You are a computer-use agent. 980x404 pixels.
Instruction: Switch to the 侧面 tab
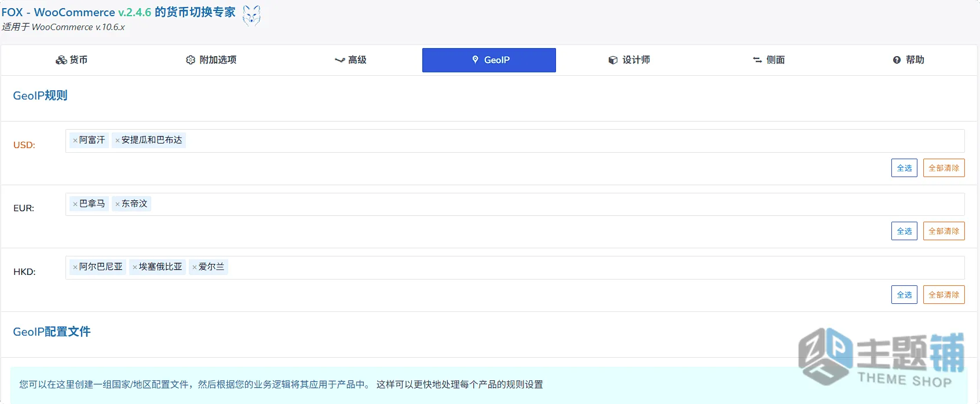point(769,60)
